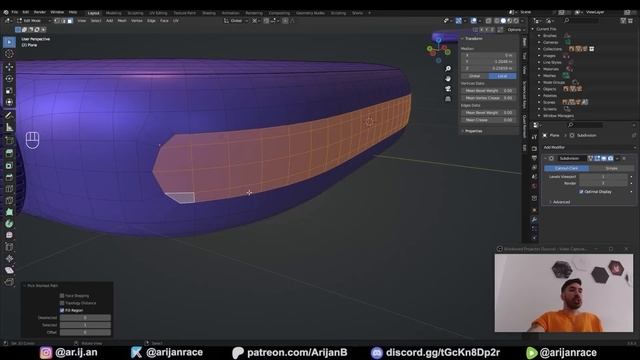Activate the Rip Region tool
This screenshot has height=360, width=640.
(x=9, y=282)
